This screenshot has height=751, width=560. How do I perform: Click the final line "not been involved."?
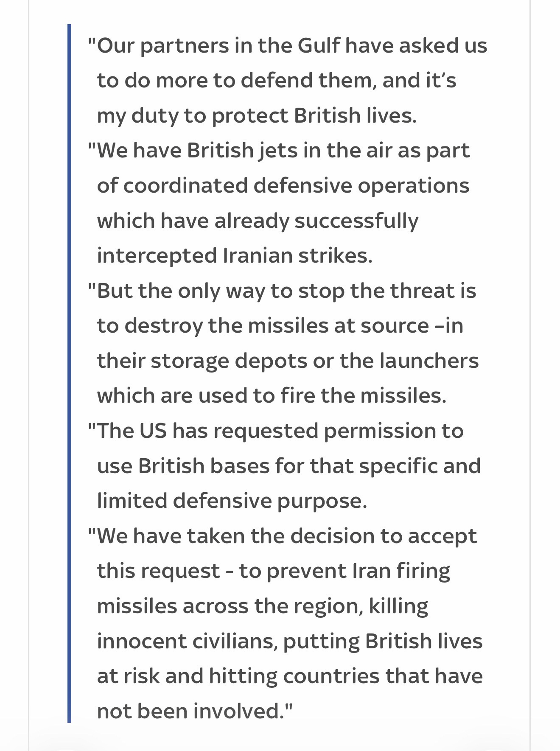tap(195, 711)
